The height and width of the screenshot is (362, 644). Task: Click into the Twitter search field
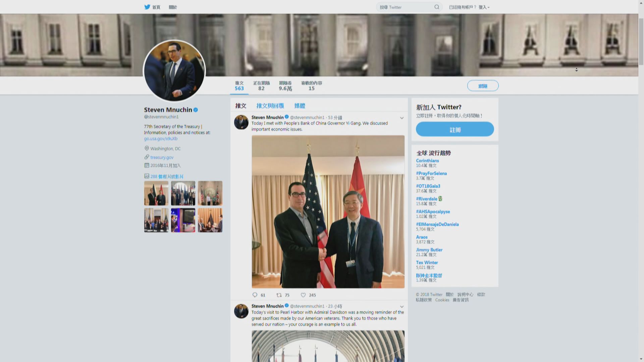pyautogui.click(x=406, y=7)
